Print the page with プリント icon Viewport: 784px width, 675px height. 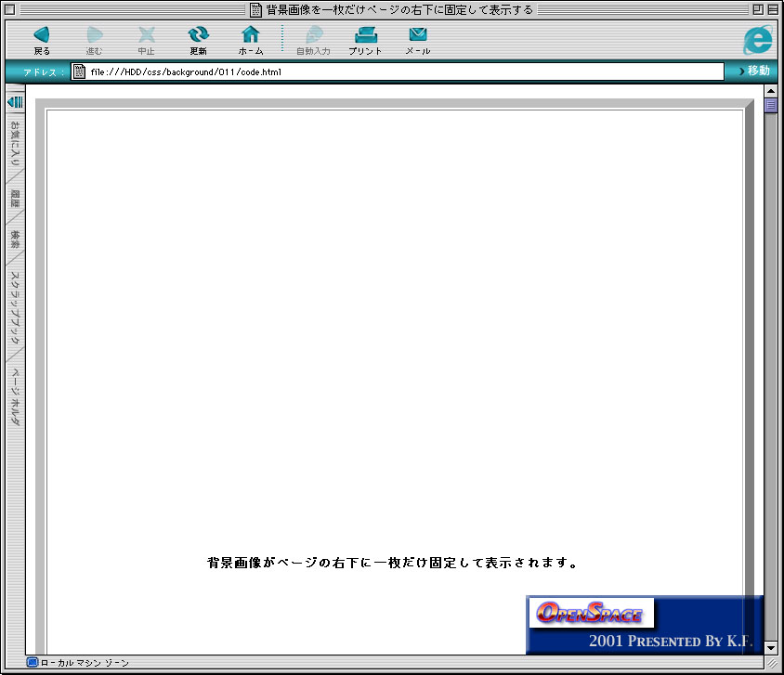pyautogui.click(x=365, y=34)
